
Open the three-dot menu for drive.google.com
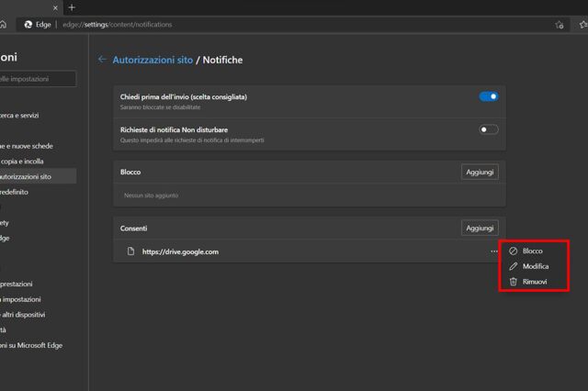coord(494,251)
